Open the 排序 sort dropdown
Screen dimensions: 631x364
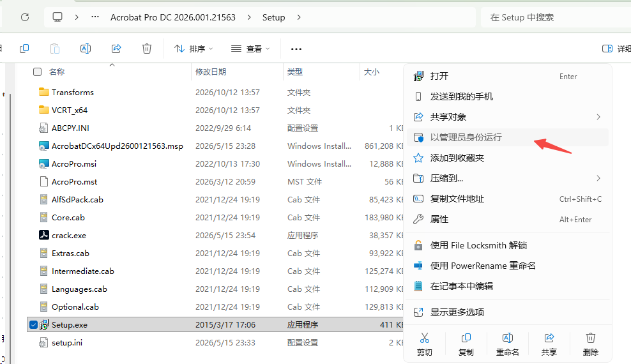[194, 49]
